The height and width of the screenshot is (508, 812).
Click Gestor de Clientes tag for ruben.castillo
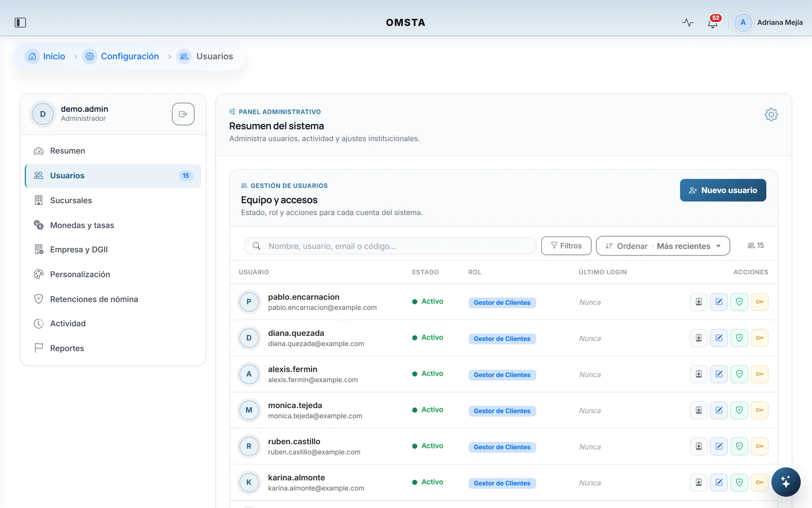pyautogui.click(x=502, y=447)
